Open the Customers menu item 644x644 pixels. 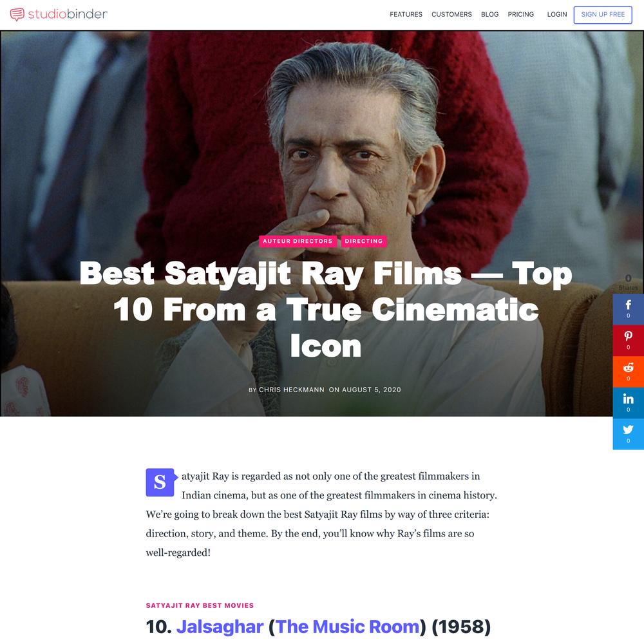click(451, 14)
